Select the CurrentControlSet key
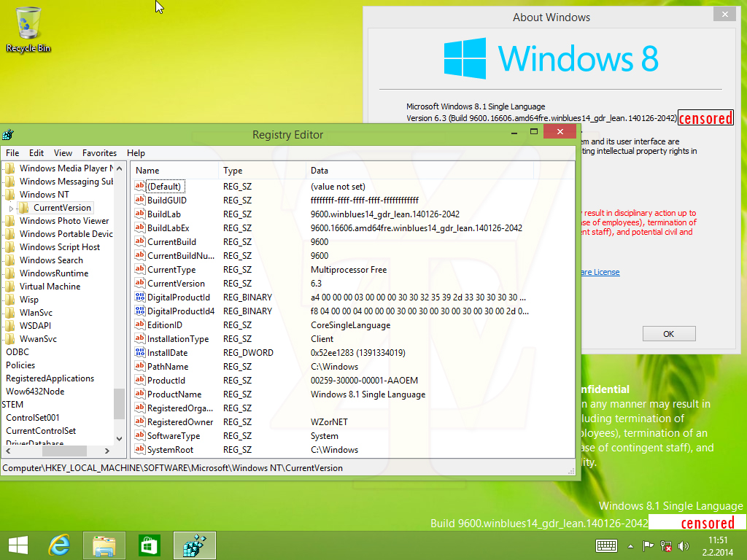747x560 pixels. point(41,430)
